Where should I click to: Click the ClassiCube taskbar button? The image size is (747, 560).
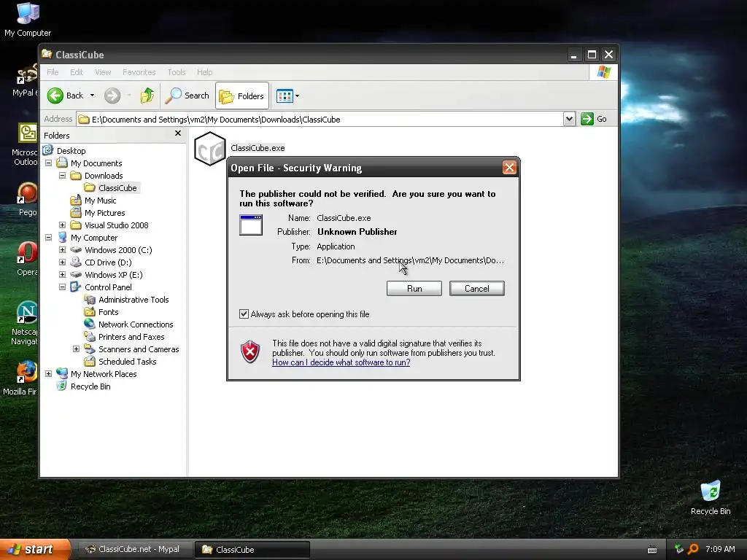click(x=252, y=550)
